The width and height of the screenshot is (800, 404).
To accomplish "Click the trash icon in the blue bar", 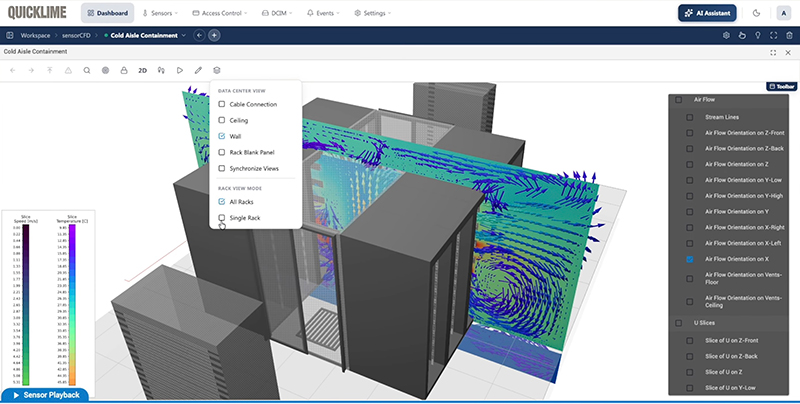I will (789, 35).
